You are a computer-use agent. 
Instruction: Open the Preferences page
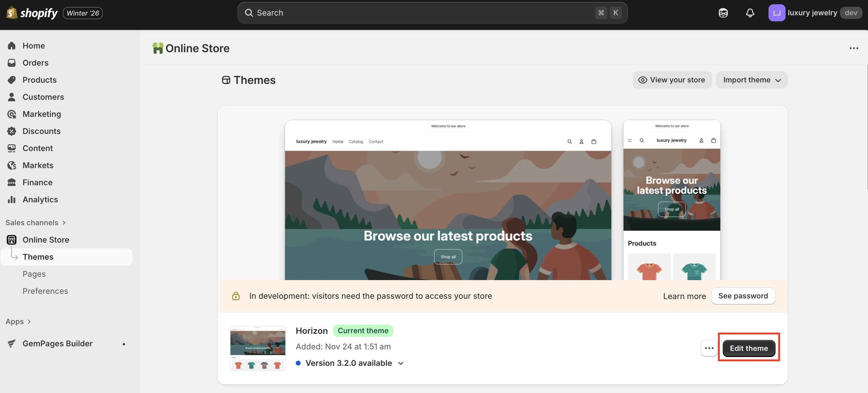click(45, 290)
